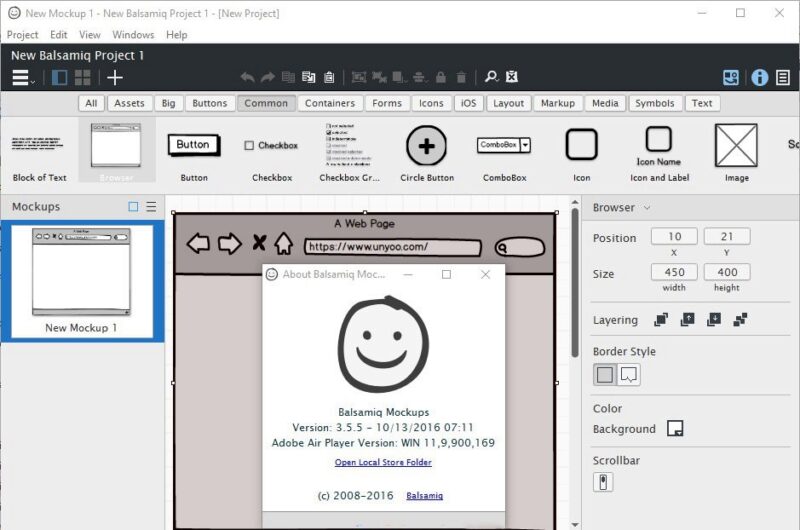This screenshot has height=530, width=800.
Task: Pick the Image control from library
Action: click(737, 152)
